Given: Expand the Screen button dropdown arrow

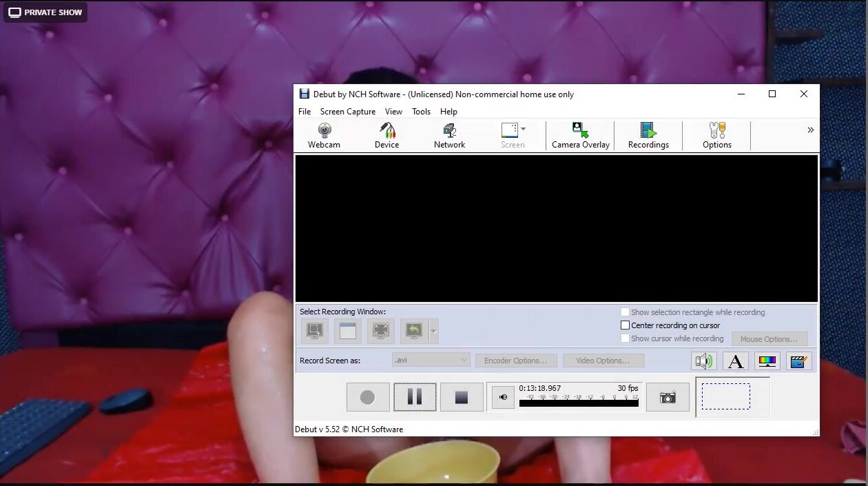Looking at the screenshot, I should pos(524,129).
